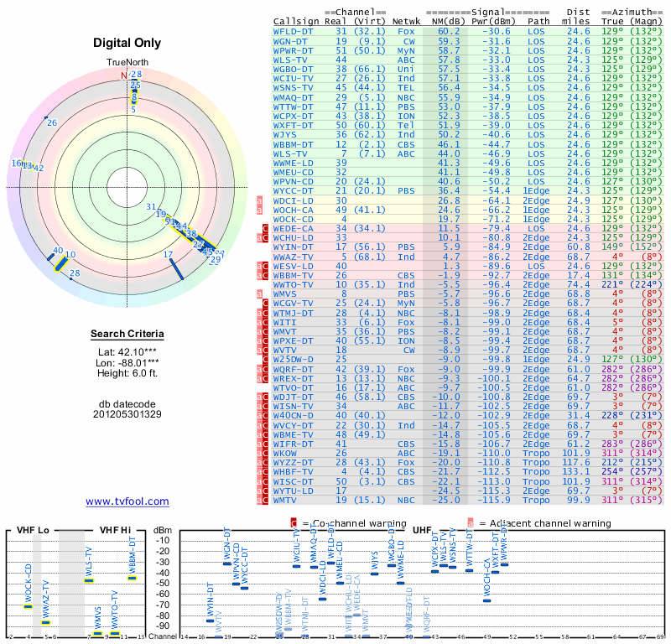Click the Pwr(dBm) column header
Viewport: 671px width, 644px height.
[493, 22]
